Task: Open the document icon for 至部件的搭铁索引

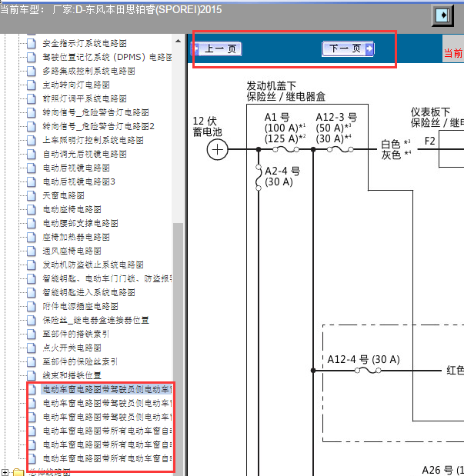Action: (x=32, y=334)
